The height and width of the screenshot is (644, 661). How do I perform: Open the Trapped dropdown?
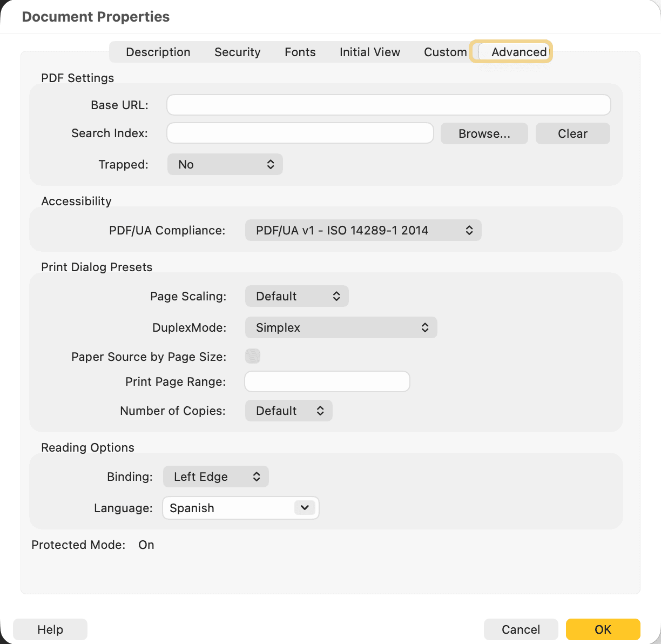(x=225, y=164)
